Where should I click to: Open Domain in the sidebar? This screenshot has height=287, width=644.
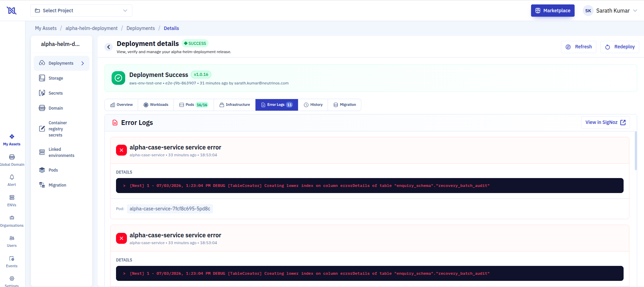(x=62, y=108)
